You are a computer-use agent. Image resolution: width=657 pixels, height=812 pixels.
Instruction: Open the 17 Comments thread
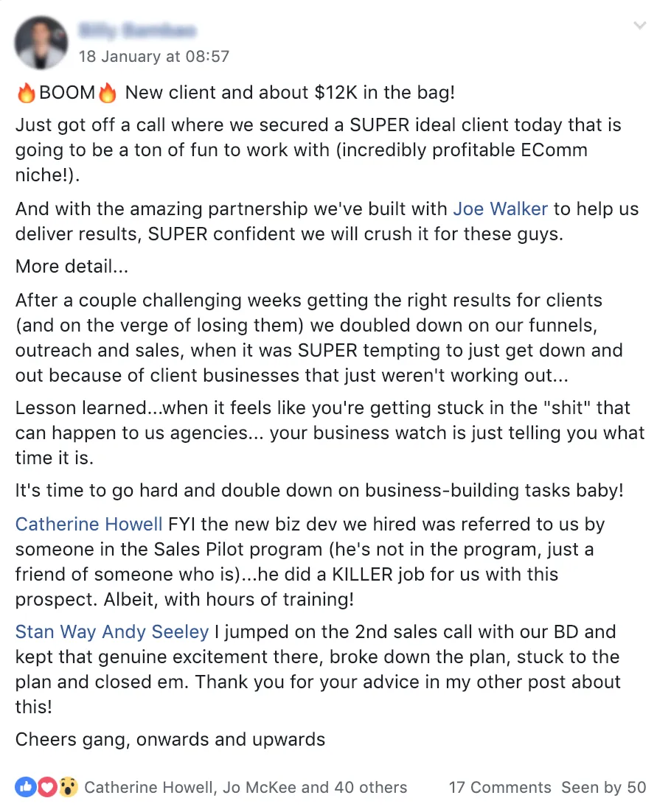499,787
